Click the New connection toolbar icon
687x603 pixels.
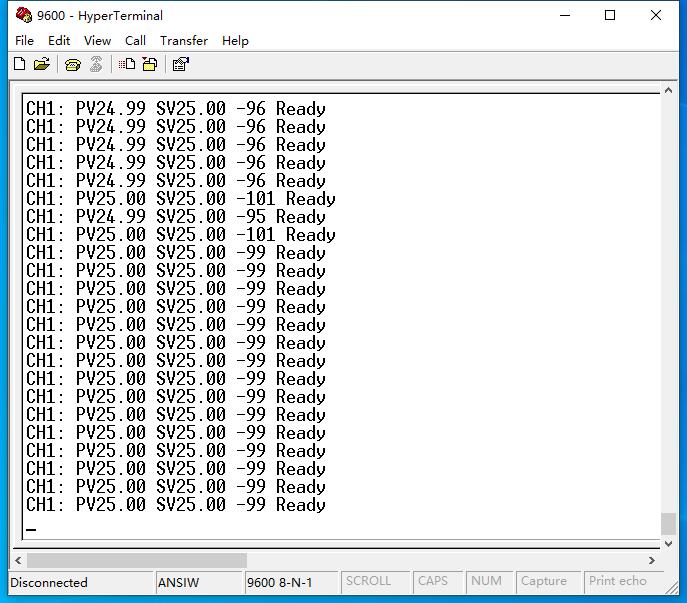tap(20, 64)
